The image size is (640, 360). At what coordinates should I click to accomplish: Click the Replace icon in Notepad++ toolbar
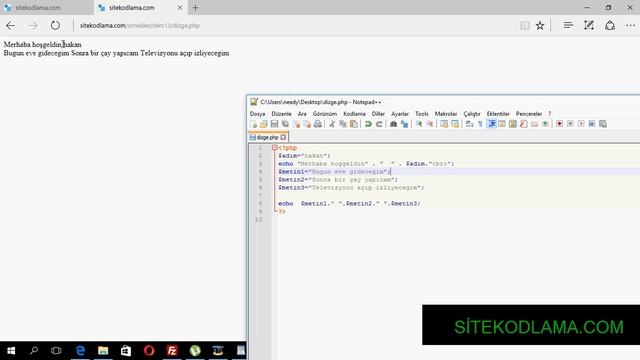404,124
